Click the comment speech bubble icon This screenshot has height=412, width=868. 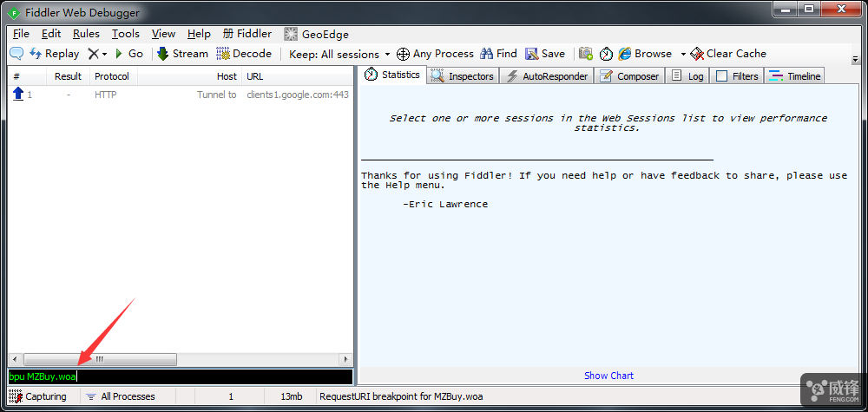pyautogui.click(x=17, y=54)
